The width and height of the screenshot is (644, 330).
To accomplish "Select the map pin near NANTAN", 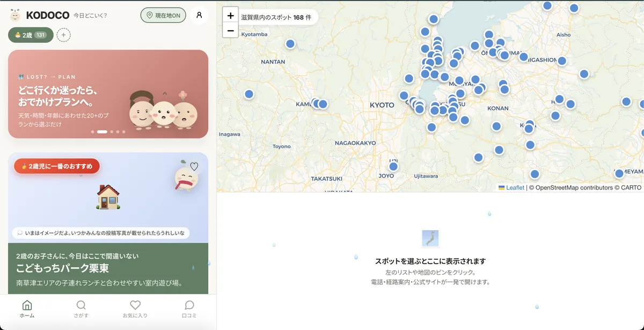I will [x=290, y=44].
